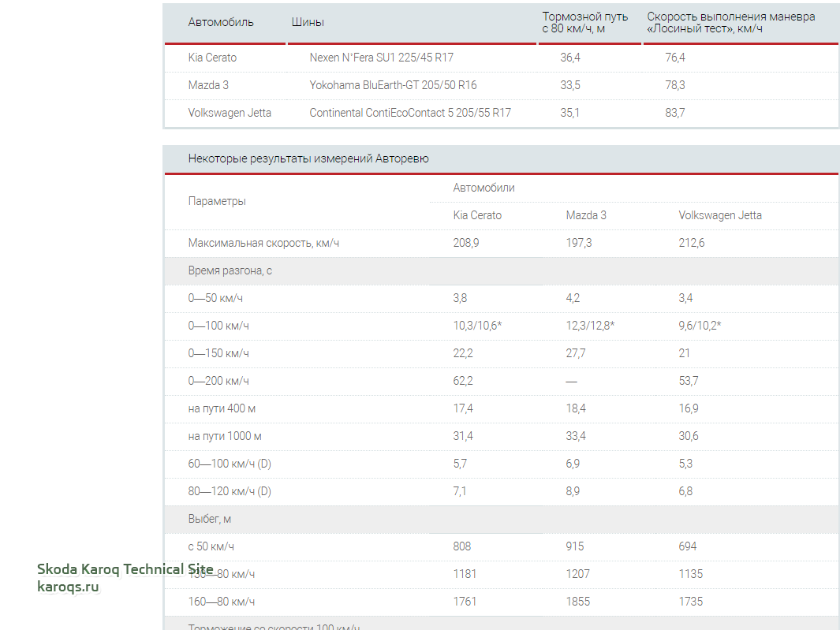Click the 'Максимальная скорость, км/ч' row label
Screen dimensions: 840x630
coord(263,243)
